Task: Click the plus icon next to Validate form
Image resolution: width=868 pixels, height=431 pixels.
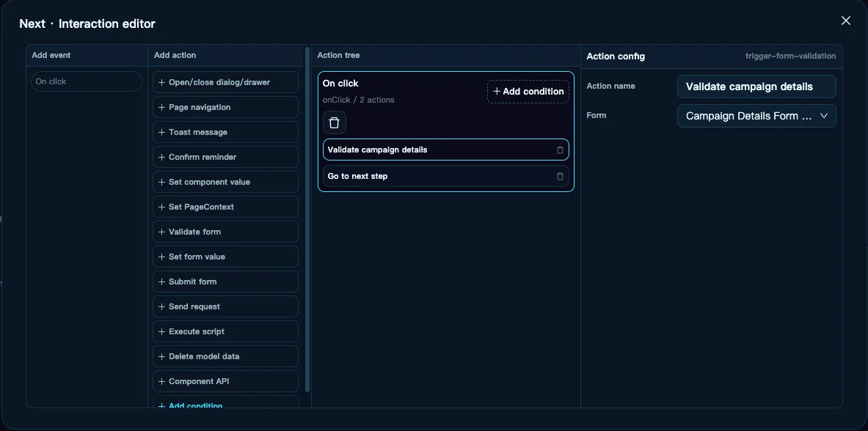Action: click(x=161, y=232)
